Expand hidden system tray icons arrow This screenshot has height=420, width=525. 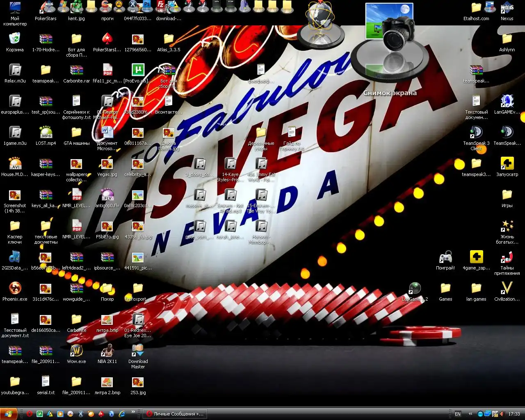click(470, 414)
